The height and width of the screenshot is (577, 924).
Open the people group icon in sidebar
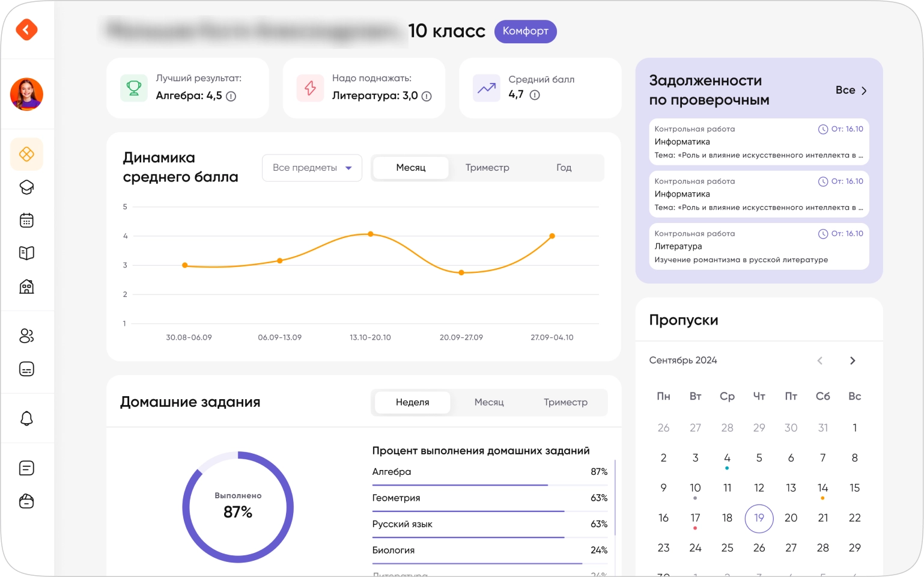pyautogui.click(x=26, y=336)
